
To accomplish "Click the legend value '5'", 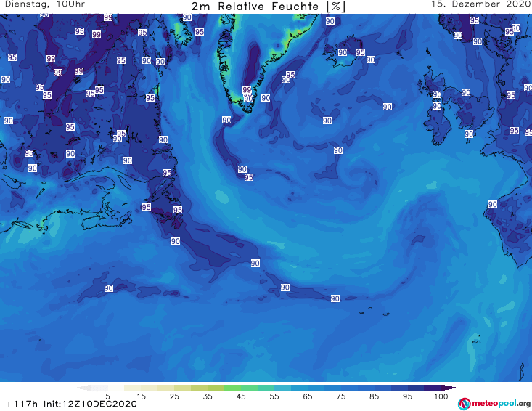I will [107, 396].
